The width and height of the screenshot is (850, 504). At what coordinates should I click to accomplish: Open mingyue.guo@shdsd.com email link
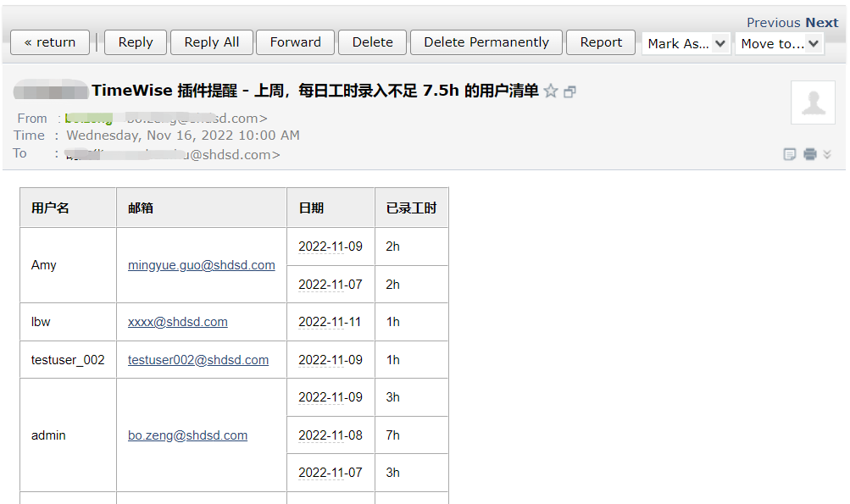(x=202, y=265)
